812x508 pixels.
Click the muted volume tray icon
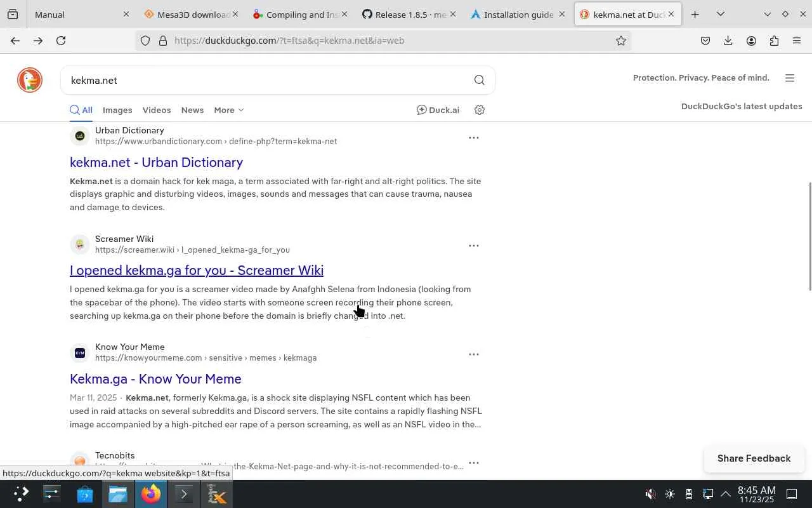tap(650, 494)
